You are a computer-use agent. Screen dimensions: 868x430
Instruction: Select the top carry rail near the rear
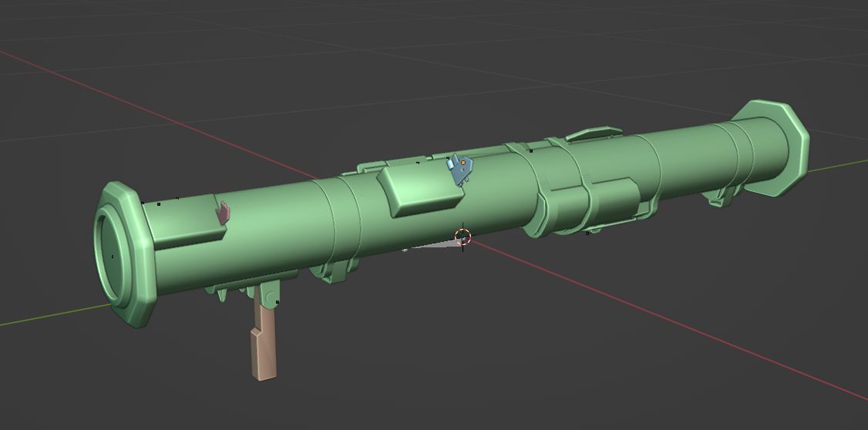(592, 133)
